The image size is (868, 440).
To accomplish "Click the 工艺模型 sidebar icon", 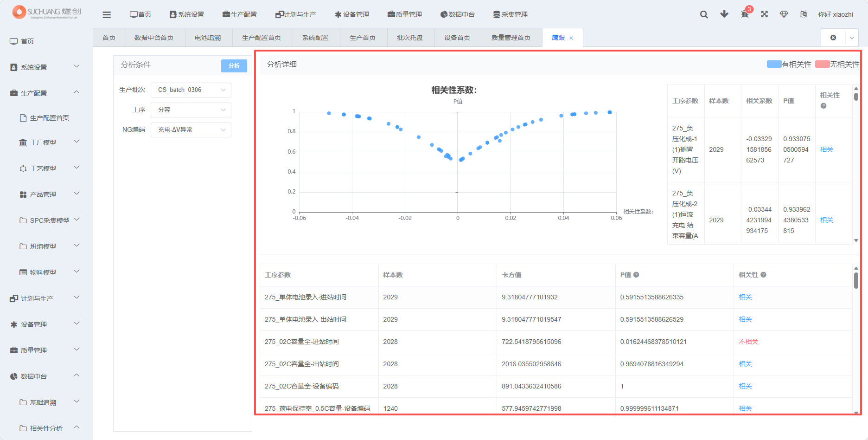I will coord(23,168).
